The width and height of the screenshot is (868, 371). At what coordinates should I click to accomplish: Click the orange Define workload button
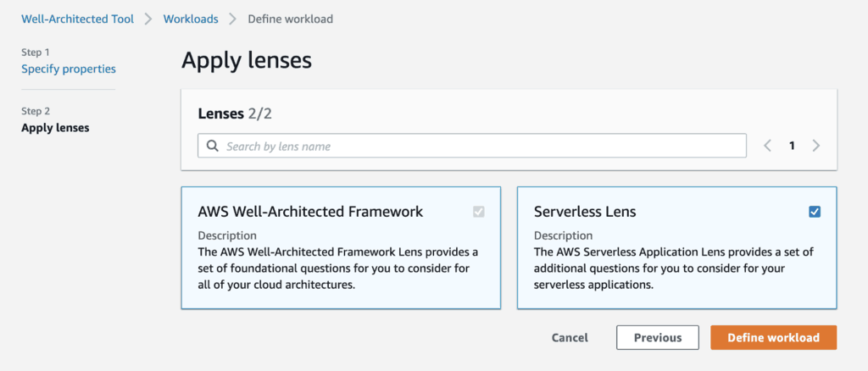pyautogui.click(x=773, y=337)
